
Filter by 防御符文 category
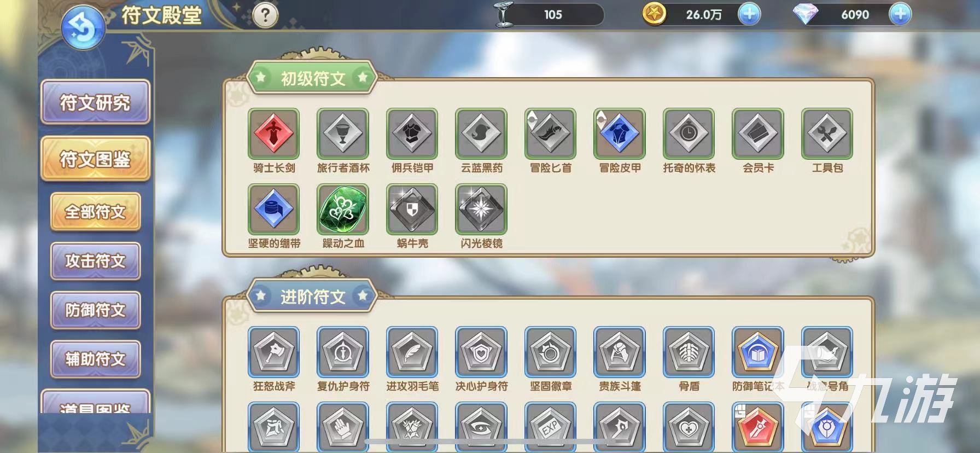[95, 310]
